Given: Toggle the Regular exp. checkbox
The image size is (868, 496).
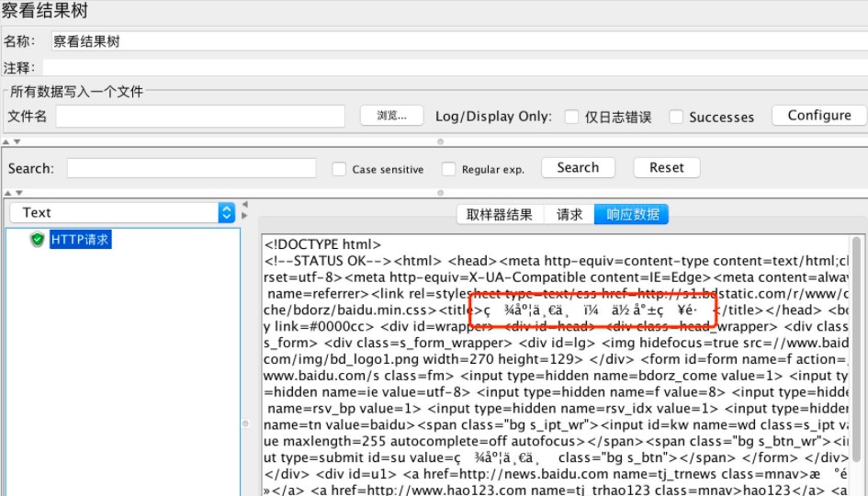Looking at the screenshot, I should point(448,169).
